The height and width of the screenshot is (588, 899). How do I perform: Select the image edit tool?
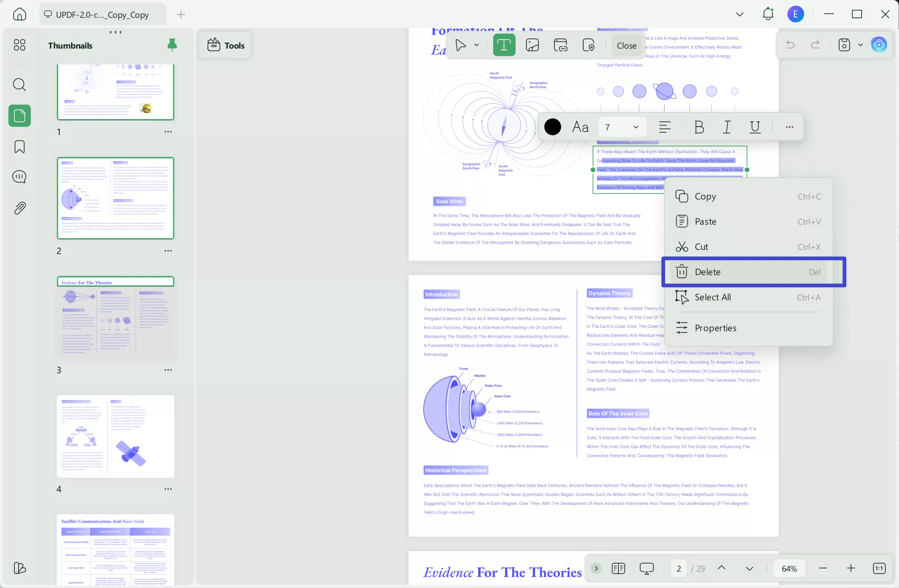click(x=532, y=45)
